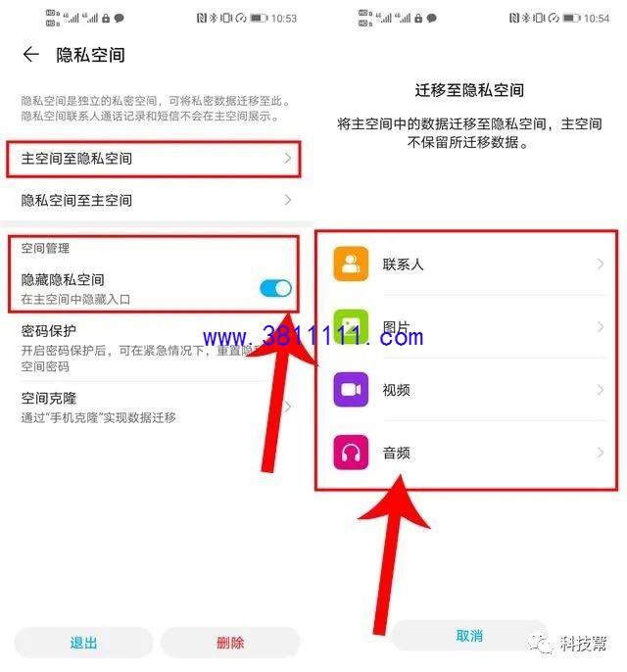The width and height of the screenshot is (627, 672).
Task: Tap the back arrow beside 隐私空间
Action: click(x=30, y=55)
